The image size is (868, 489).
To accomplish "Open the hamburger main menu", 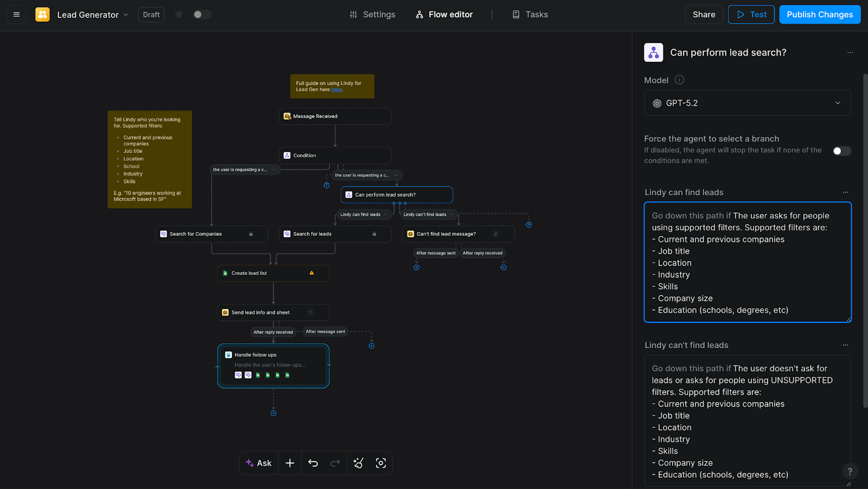I will pyautogui.click(x=16, y=15).
